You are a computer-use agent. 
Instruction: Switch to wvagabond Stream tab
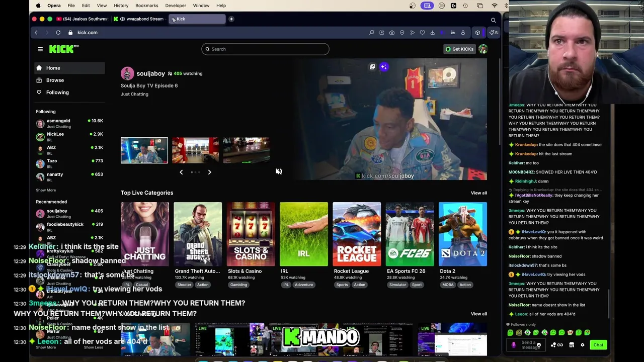pos(139,19)
